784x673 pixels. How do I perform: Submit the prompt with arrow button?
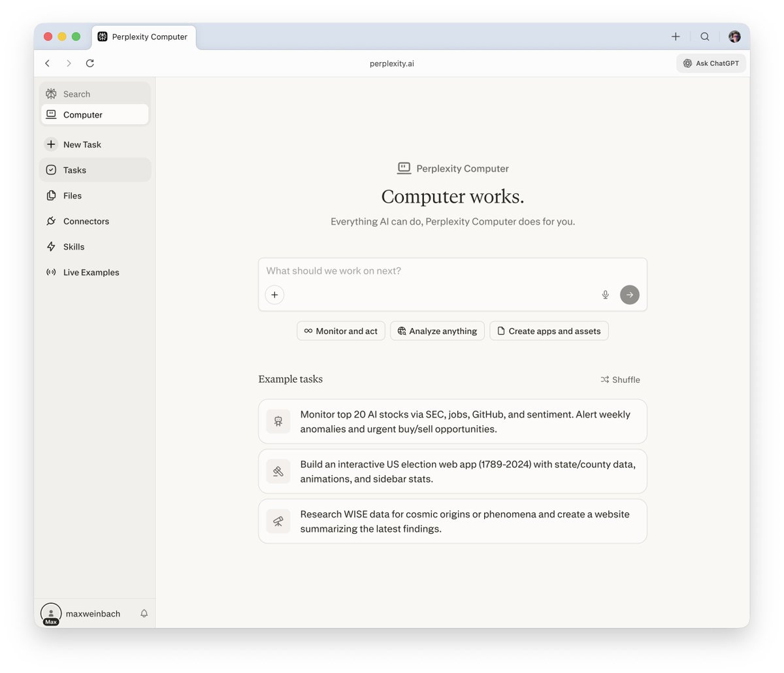click(630, 295)
